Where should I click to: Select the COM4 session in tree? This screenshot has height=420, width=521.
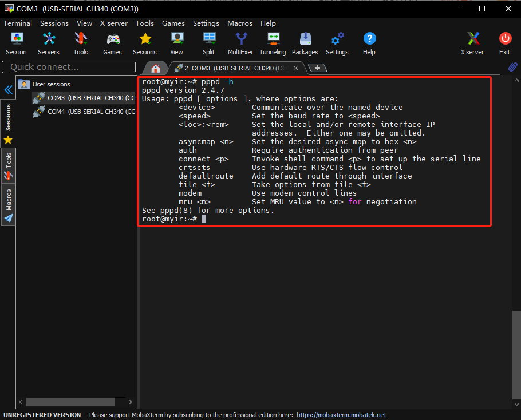tap(84, 112)
